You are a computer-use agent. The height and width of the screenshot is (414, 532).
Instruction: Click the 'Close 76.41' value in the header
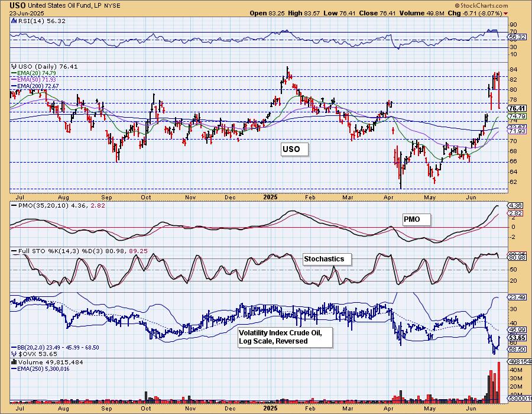coord(378,13)
